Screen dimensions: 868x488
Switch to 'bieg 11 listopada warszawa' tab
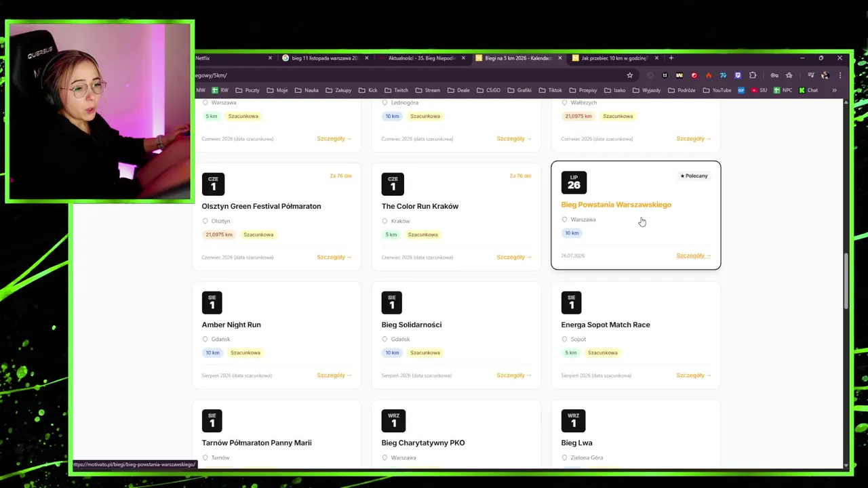pyautogui.click(x=325, y=58)
